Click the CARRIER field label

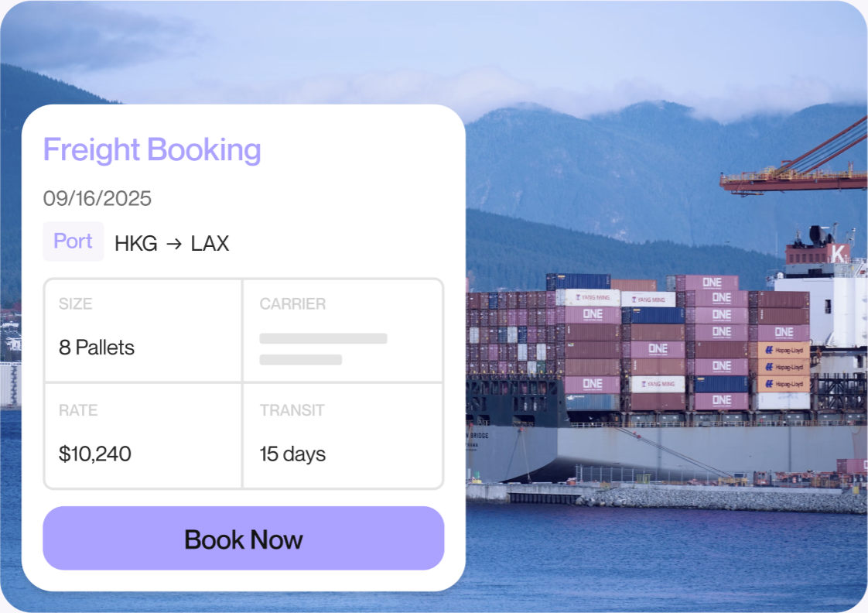point(292,304)
